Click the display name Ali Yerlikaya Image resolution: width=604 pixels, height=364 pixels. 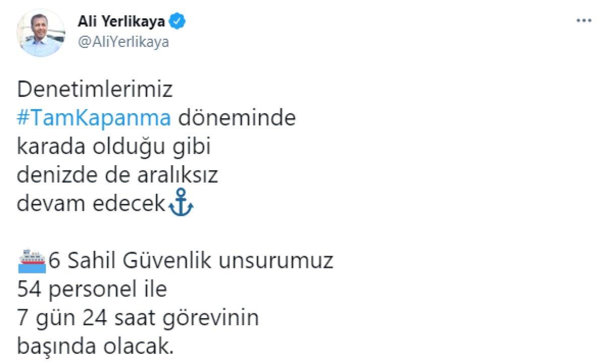(122, 20)
